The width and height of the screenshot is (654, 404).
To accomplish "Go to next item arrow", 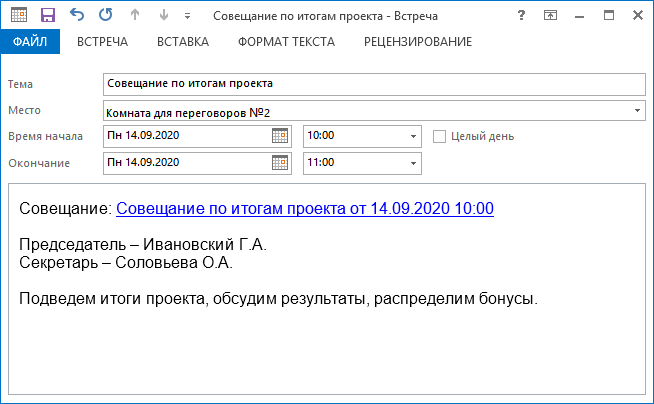I will tap(164, 16).
